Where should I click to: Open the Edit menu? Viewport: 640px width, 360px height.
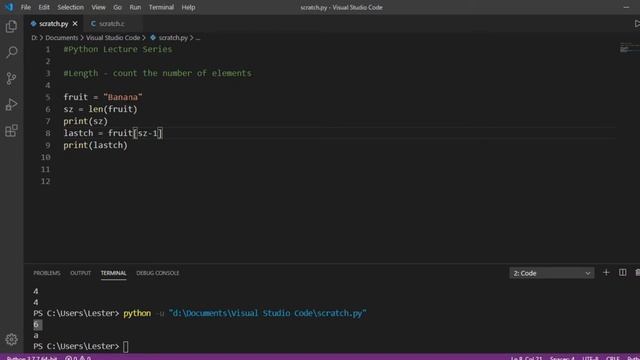44,7
